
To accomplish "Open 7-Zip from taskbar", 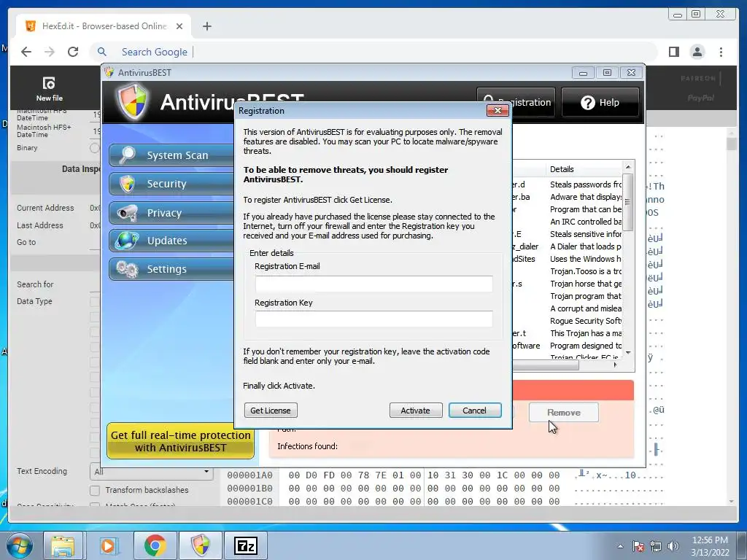I will point(246,545).
